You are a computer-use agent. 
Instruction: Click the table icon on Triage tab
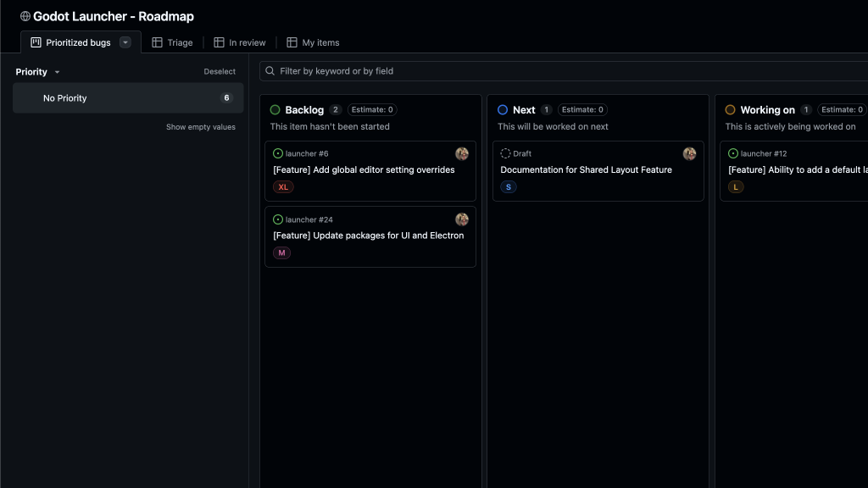[157, 42]
